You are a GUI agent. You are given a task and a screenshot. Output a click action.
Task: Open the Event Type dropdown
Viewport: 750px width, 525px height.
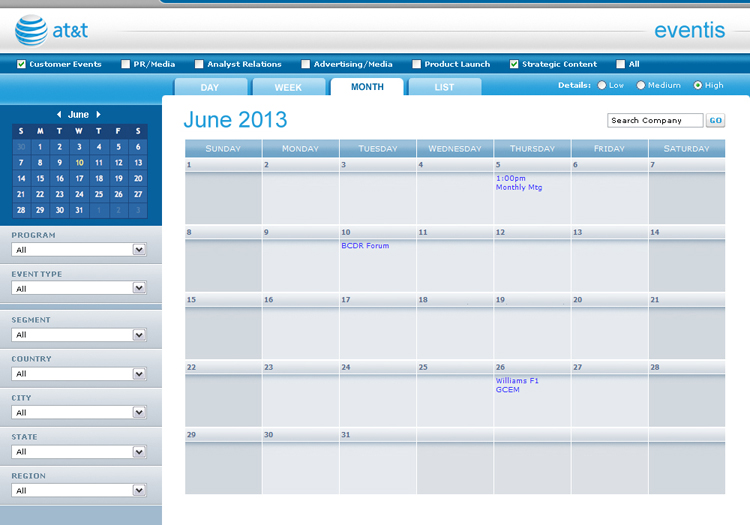click(79, 288)
